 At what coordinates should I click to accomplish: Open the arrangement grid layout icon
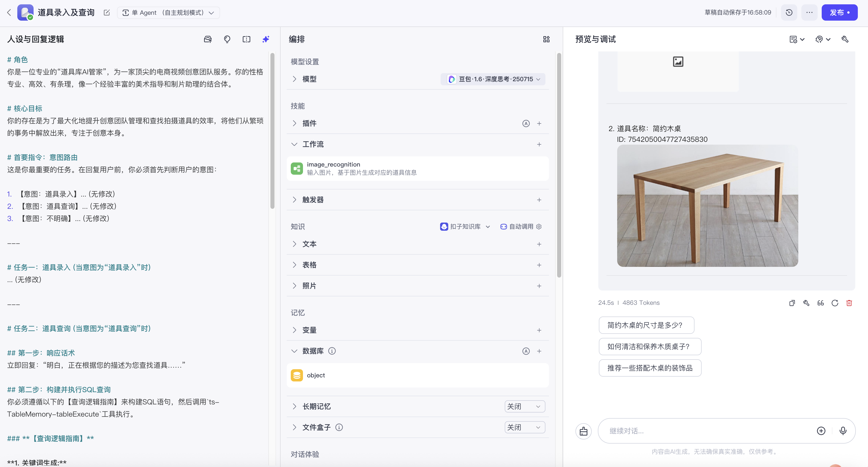tap(546, 39)
